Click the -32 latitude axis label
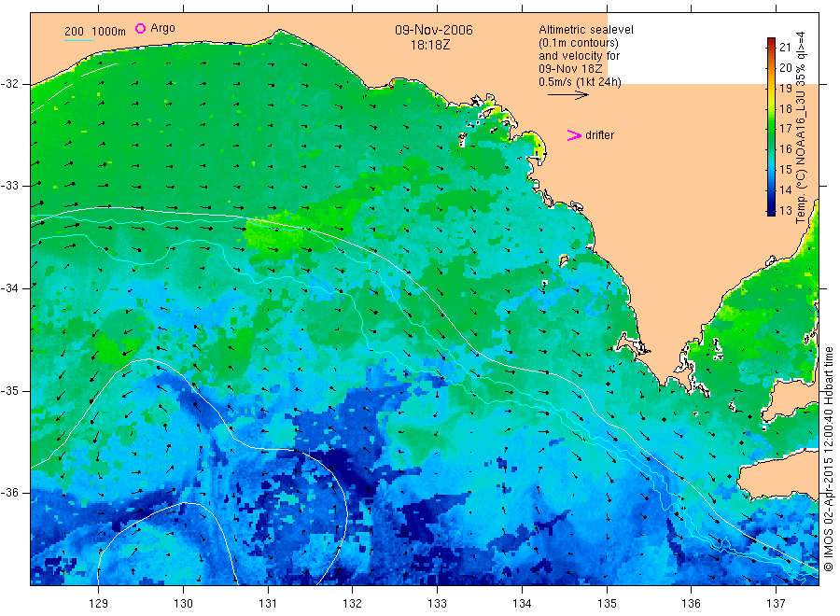Screen dimensions: 840x616 click(10, 84)
